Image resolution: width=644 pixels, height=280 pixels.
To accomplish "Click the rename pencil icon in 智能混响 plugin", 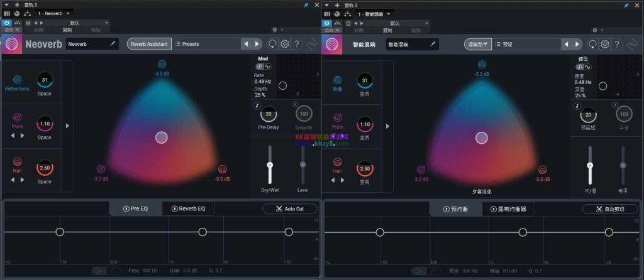I will click(x=433, y=44).
